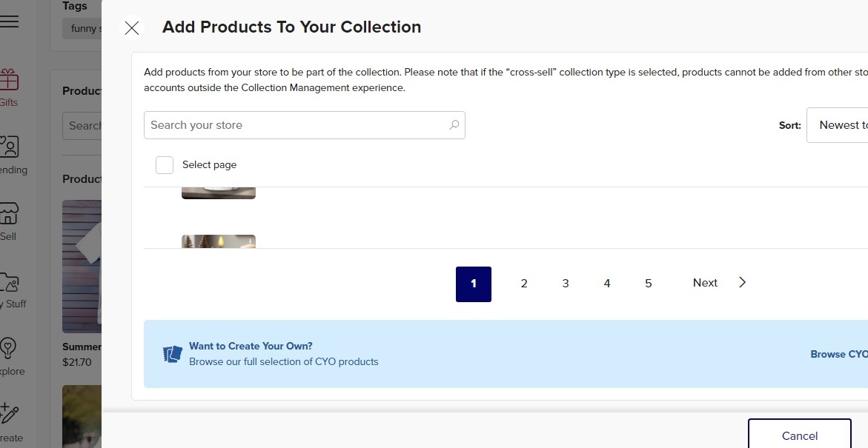
Task: Open the My Stuff folder icon
Action: [x=9, y=282]
